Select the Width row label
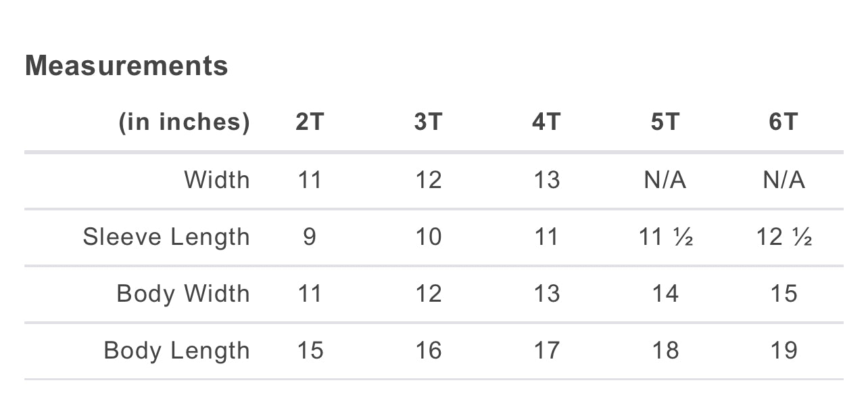 click(x=216, y=180)
